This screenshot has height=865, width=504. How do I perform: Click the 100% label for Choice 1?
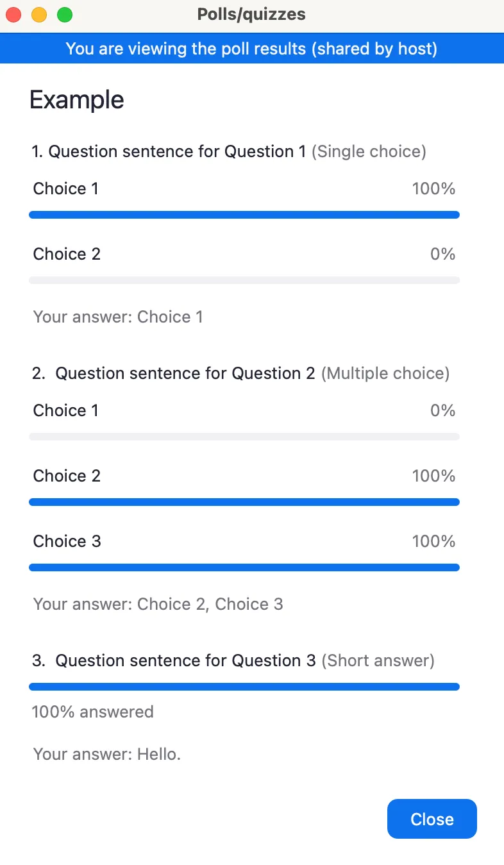coord(433,188)
